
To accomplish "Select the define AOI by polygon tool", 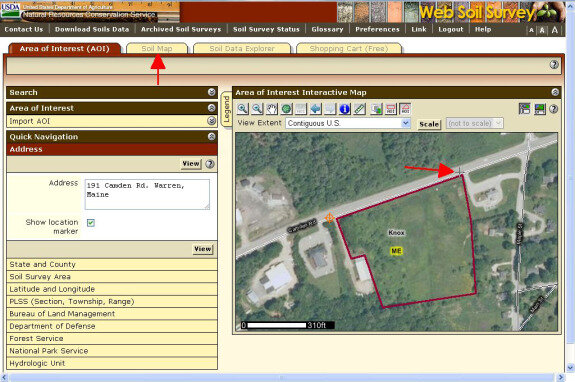I will pyautogui.click(x=405, y=109).
